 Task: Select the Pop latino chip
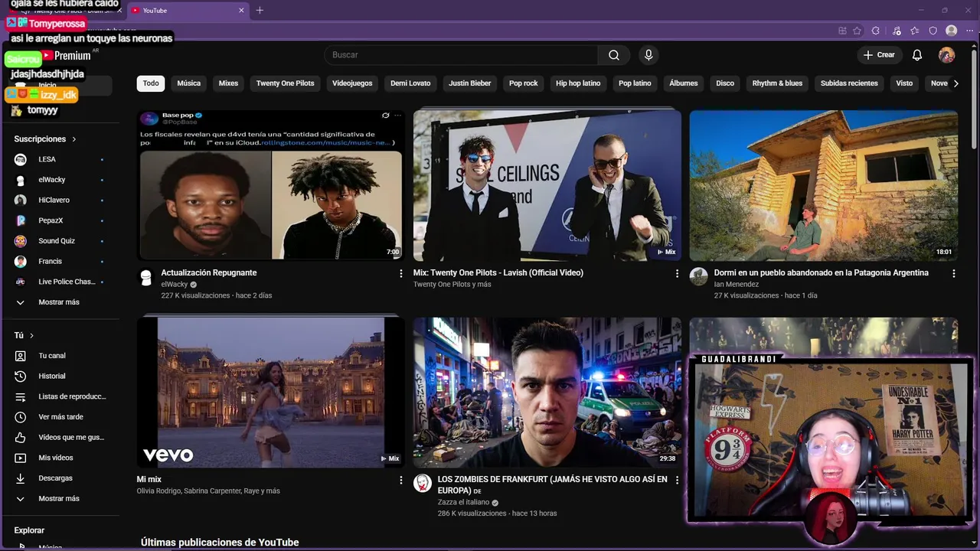(635, 83)
